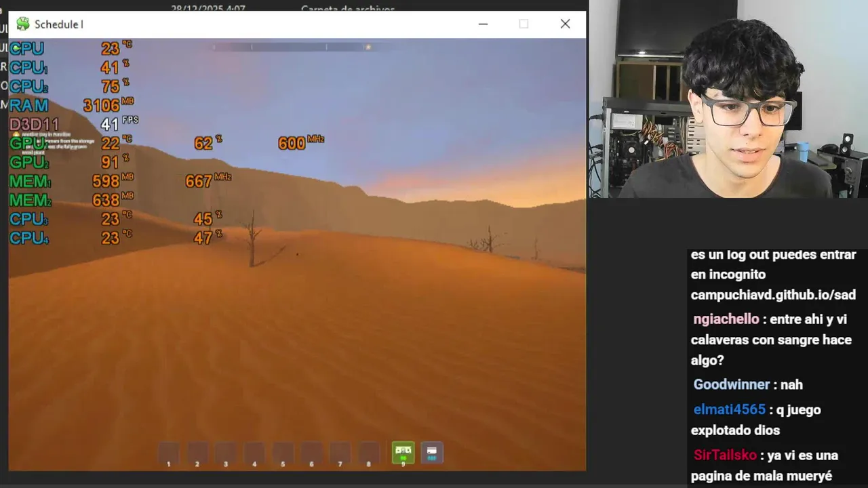Click the 'Schedule I' window title text
Viewport: 868px width, 488px height.
point(59,24)
